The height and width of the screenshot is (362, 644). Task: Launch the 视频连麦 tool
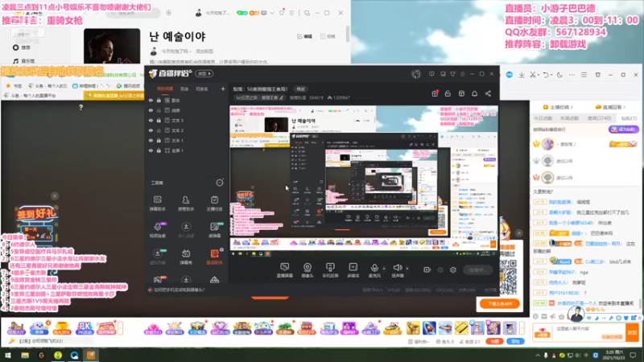pyautogui.click(x=157, y=230)
